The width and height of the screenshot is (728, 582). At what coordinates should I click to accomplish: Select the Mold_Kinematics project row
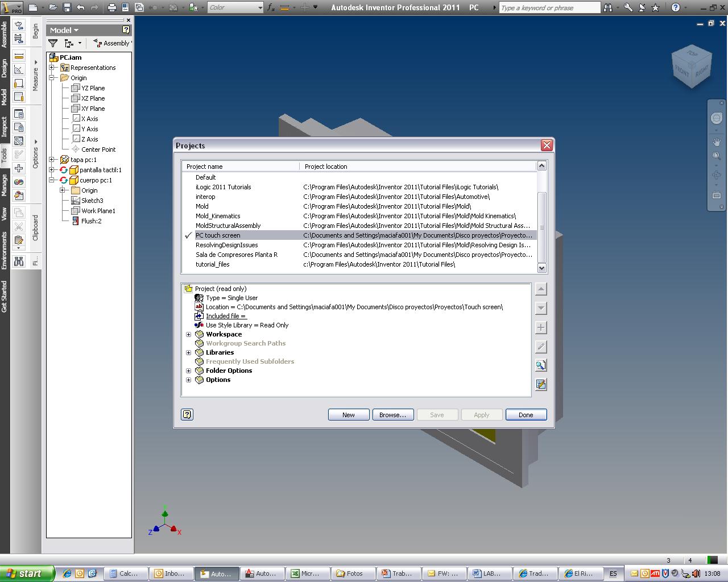tap(359, 216)
